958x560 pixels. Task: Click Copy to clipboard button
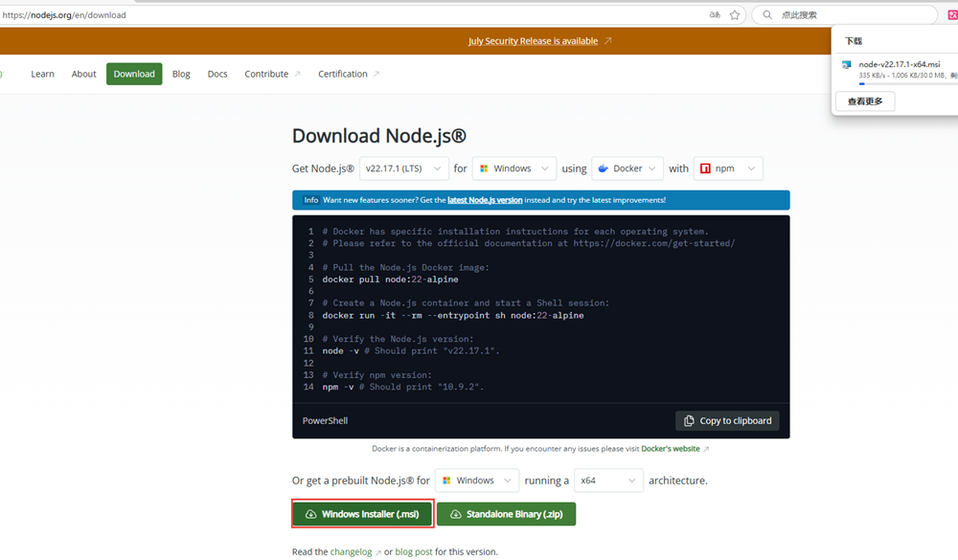pos(727,421)
